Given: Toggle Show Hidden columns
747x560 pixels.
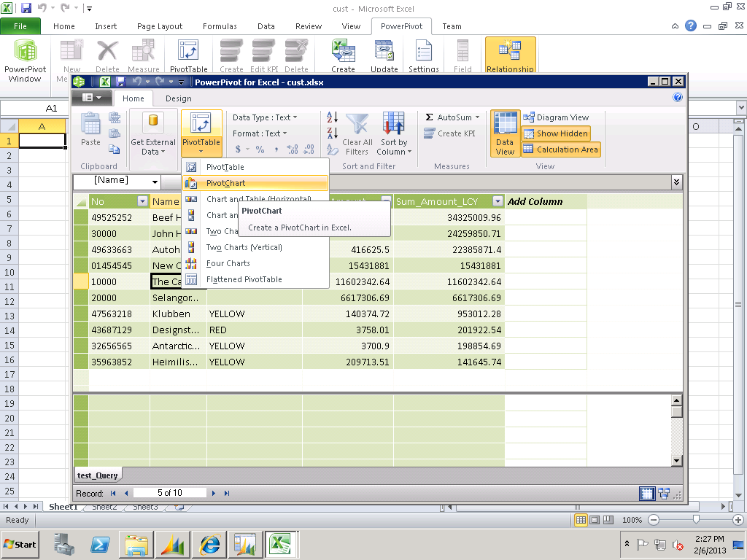Looking at the screenshot, I should pyautogui.click(x=556, y=134).
